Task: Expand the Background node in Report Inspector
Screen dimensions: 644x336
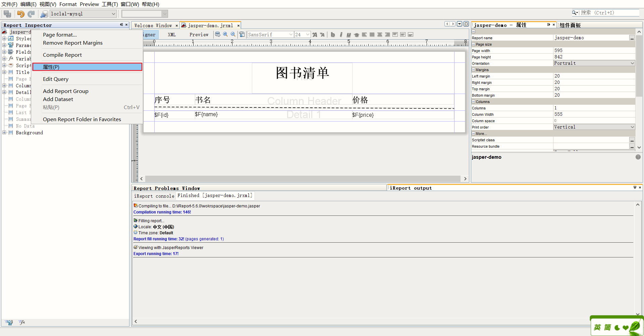Action: (x=4, y=133)
